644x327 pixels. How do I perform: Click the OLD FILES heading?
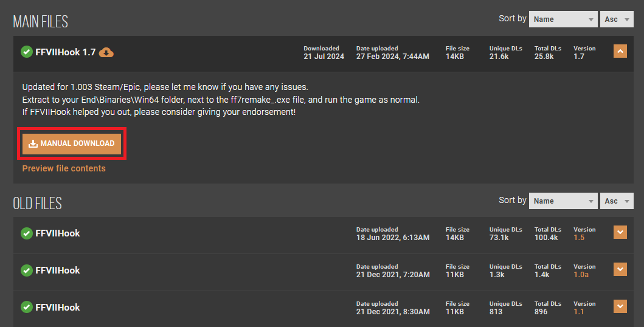tap(37, 203)
